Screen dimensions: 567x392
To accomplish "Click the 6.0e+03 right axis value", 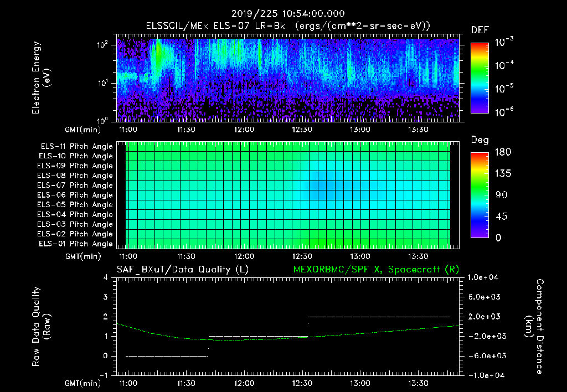I will click(484, 297).
